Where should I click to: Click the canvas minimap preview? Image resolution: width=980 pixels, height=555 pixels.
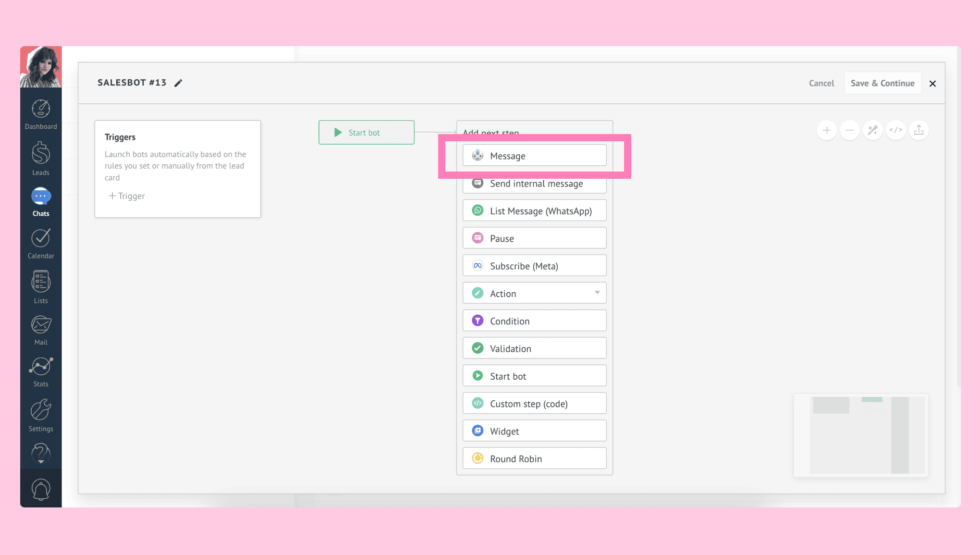pos(860,435)
